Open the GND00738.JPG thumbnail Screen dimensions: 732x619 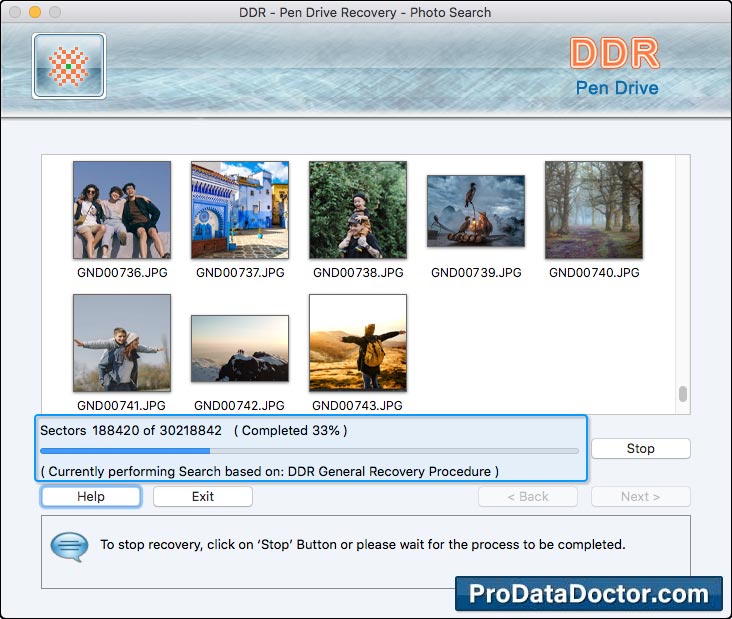pyautogui.click(x=357, y=210)
